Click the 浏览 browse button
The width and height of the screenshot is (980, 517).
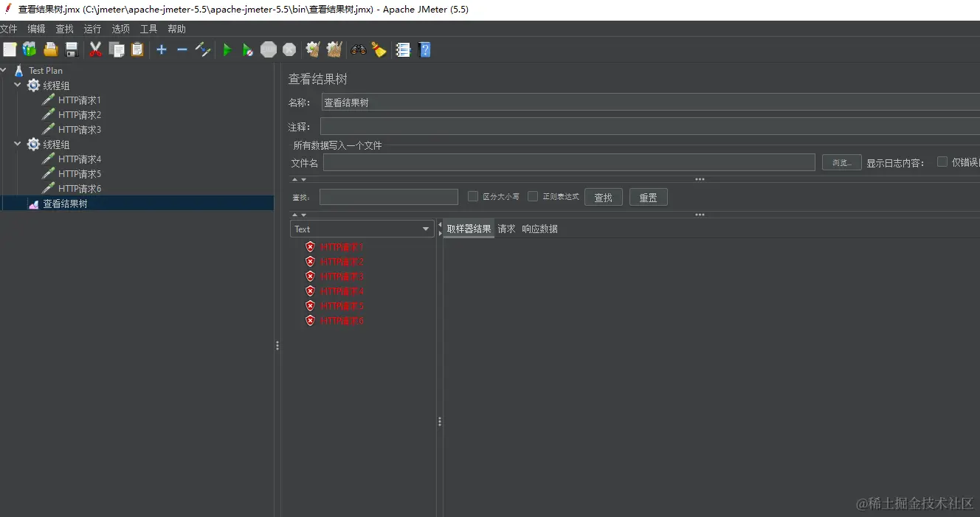tap(842, 162)
